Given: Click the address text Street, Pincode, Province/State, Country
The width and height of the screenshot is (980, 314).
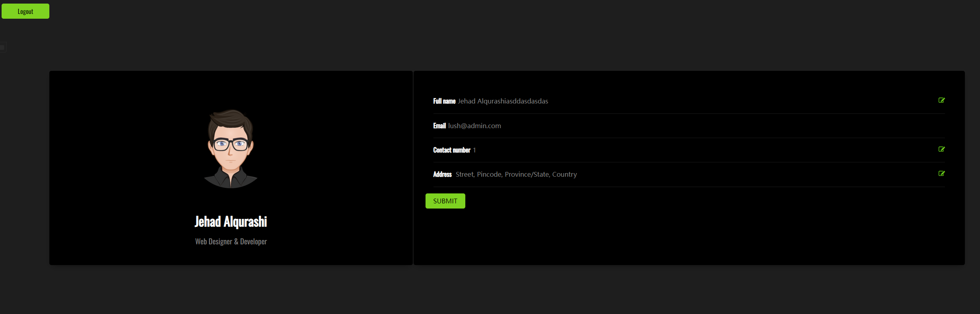Looking at the screenshot, I should click(516, 174).
